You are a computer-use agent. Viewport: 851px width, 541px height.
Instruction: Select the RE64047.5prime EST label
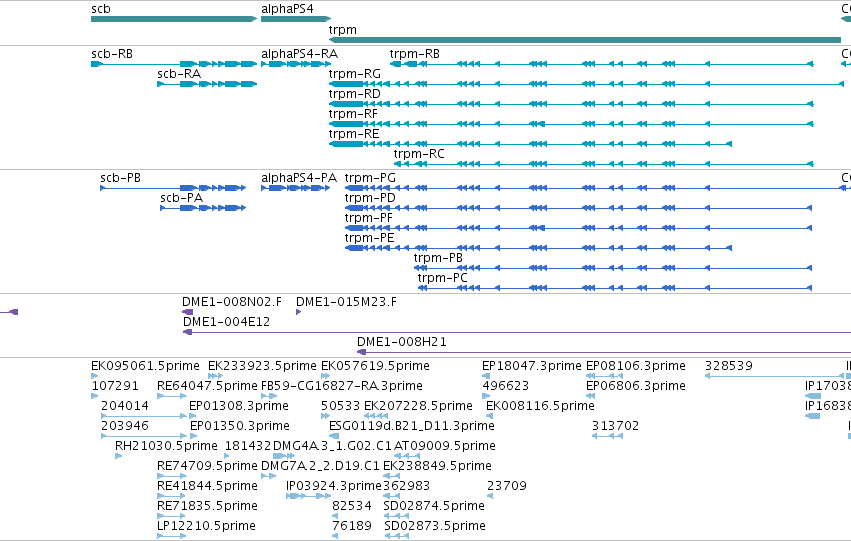pyautogui.click(x=207, y=386)
